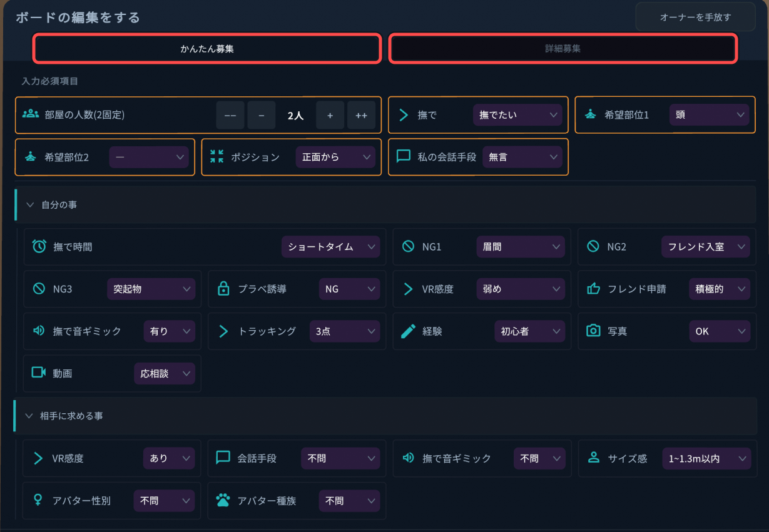The image size is (769, 532).
Task: Click the paw icon next to アバター種族
Action: [x=223, y=501]
